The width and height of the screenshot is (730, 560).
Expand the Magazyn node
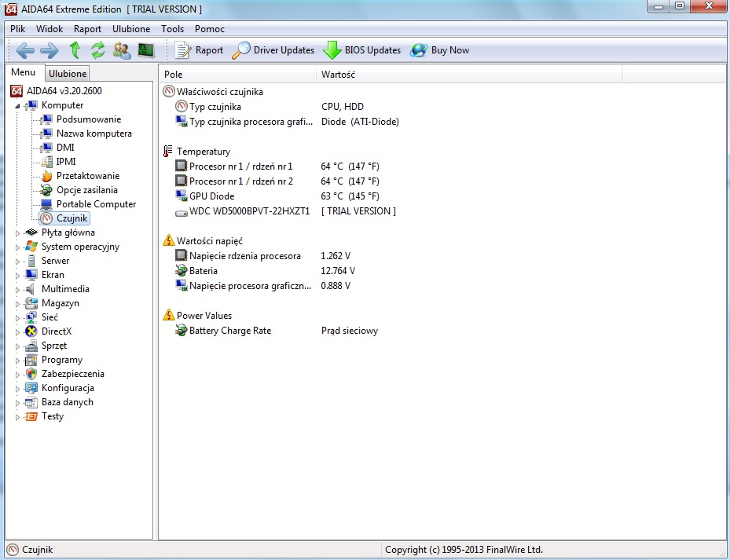(x=17, y=304)
